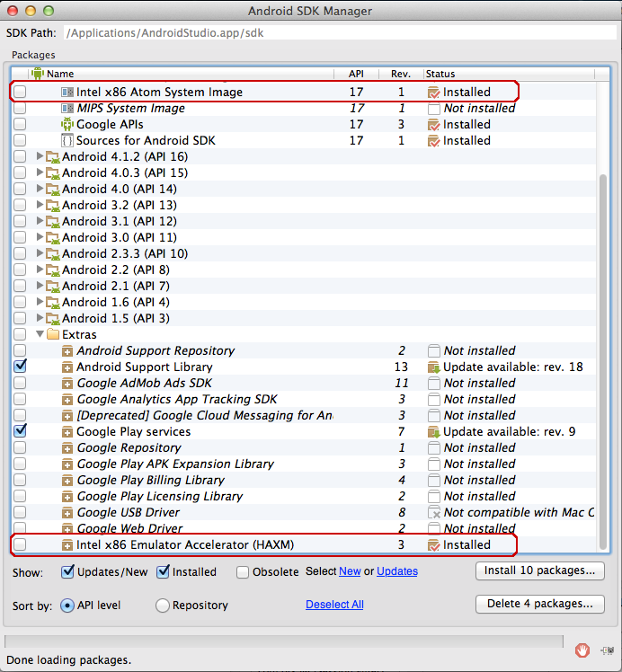Expand the Android 1.6 (API 4) tree node
622x672 pixels.
tap(40, 302)
